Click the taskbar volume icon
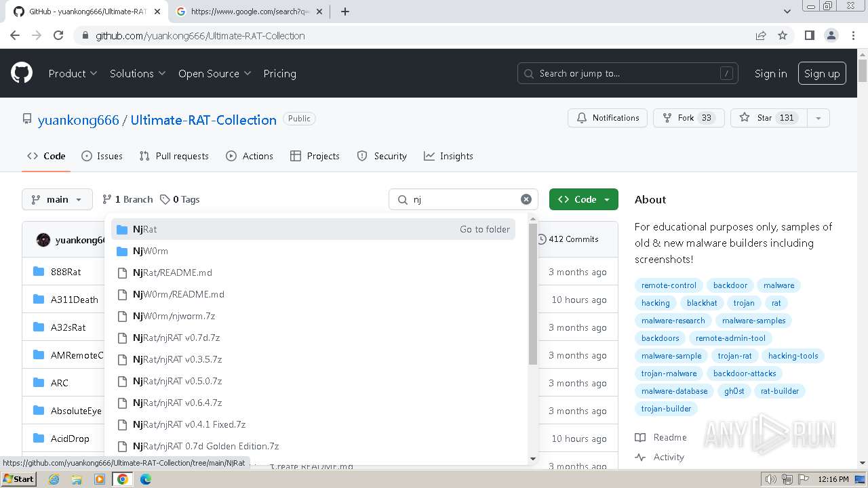Image resolution: width=868 pixels, height=488 pixels. [x=770, y=479]
